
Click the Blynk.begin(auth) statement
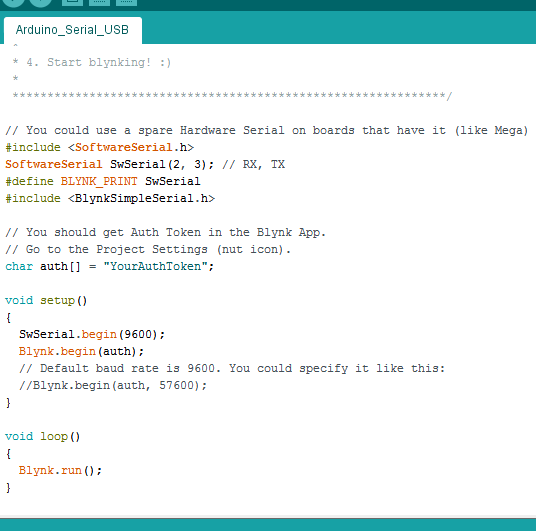pyautogui.click(x=81, y=351)
